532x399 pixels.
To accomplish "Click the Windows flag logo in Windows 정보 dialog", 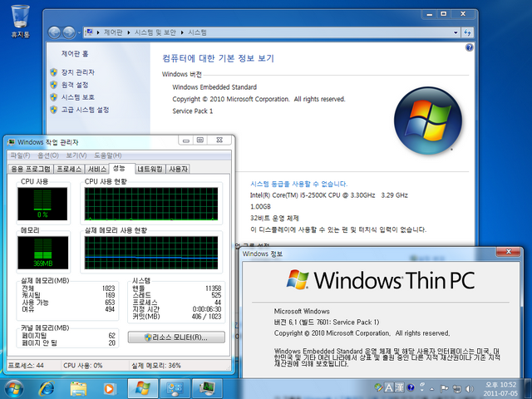I will pos(298,279).
